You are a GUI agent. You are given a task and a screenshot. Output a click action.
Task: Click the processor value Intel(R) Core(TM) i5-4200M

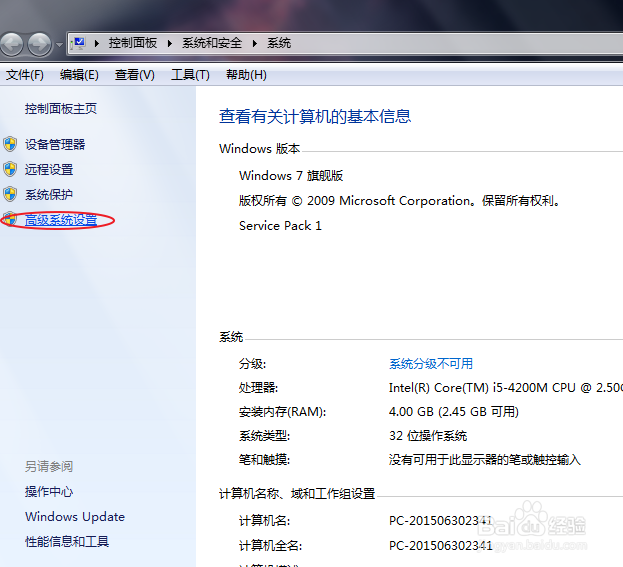[x=505, y=388]
